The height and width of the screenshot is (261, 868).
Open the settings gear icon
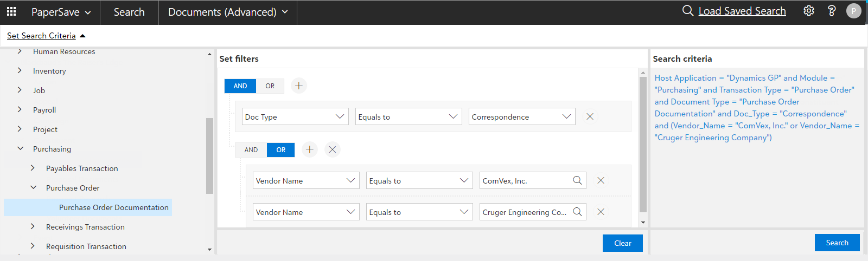pos(808,11)
